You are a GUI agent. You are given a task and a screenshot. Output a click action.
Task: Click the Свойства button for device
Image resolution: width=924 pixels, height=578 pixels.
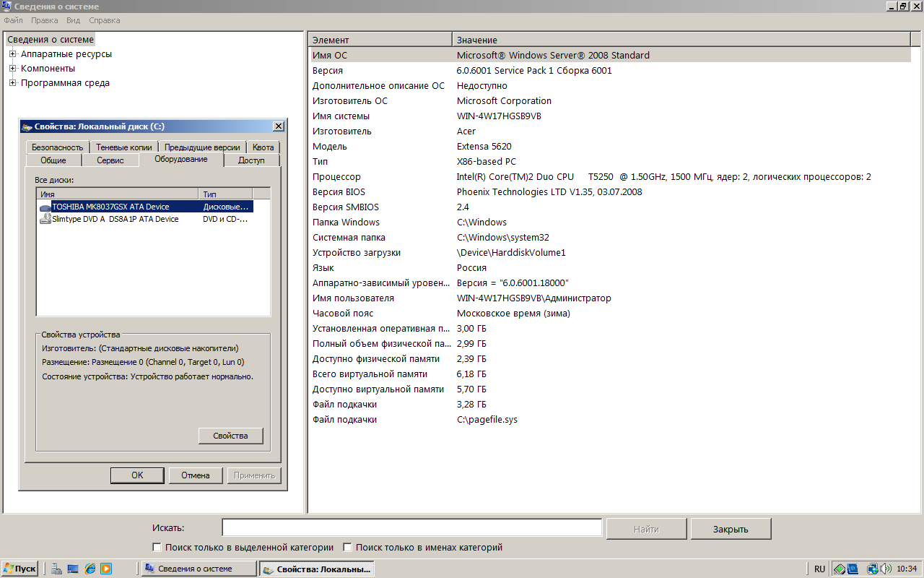(x=230, y=436)
